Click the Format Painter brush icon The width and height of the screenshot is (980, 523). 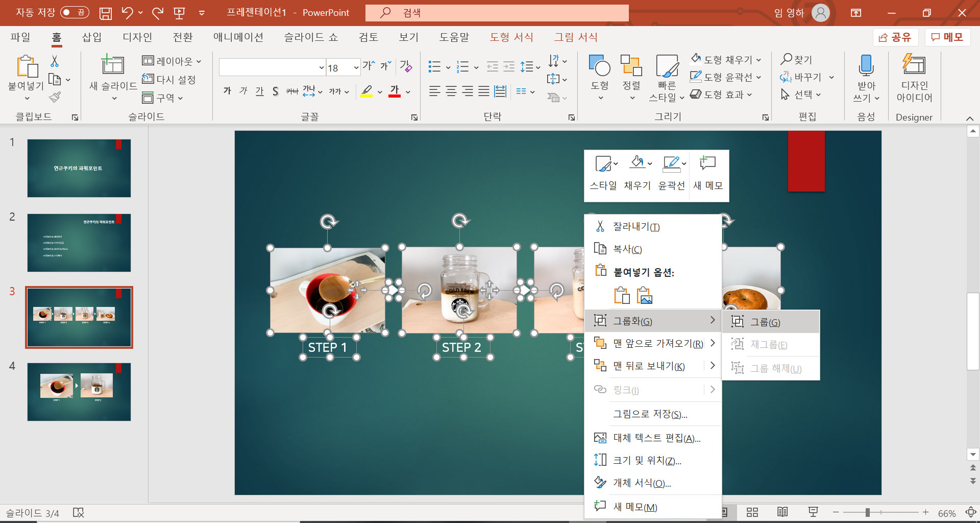(55, 97)
